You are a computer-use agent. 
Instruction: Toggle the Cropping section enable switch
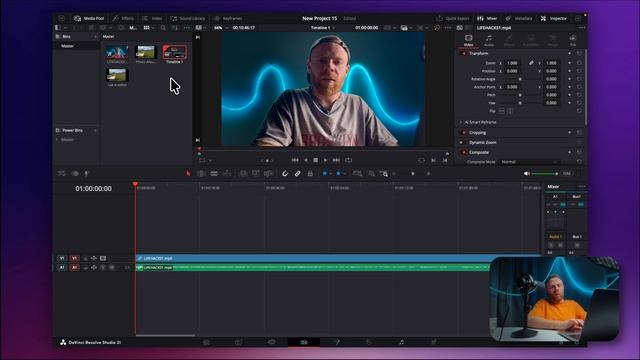463,133
